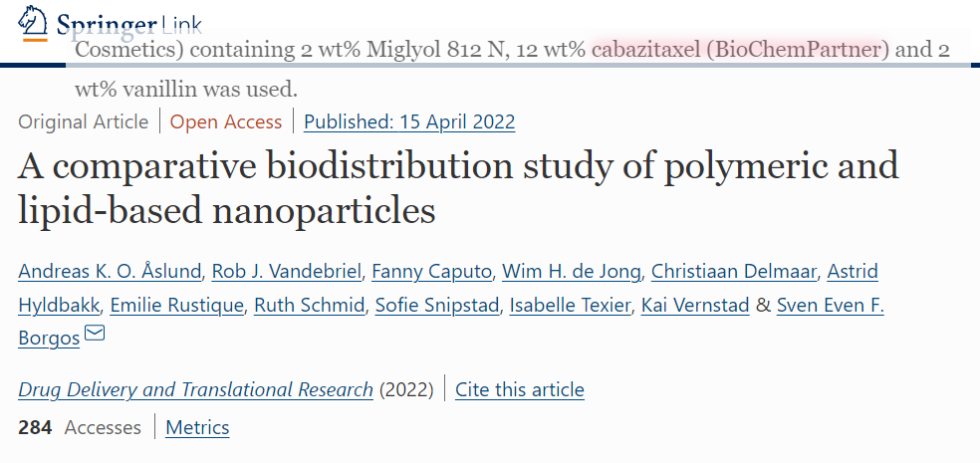Select author Sofie Snipstad
Image resolution: width=980 pixels, height=463 pixels.
tap(437, 305)
